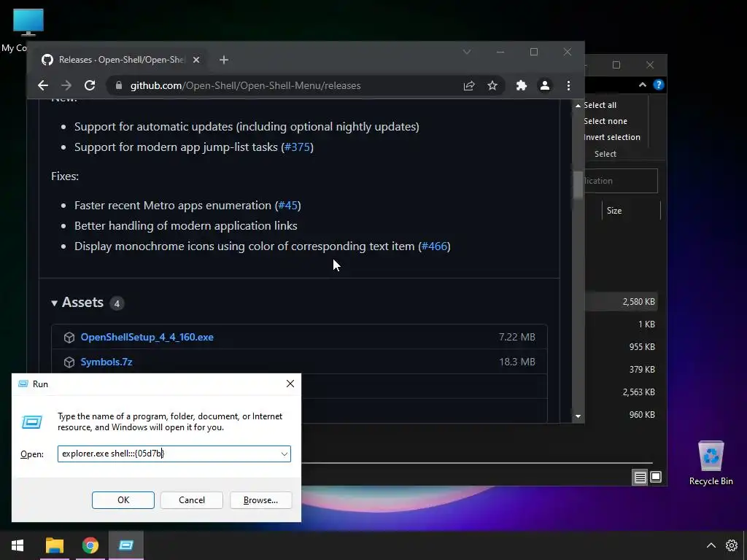Image resolution: width=747 pixels, height=560 pixels.
Task: Select the 1 KB file row
Action: point(622,324)
